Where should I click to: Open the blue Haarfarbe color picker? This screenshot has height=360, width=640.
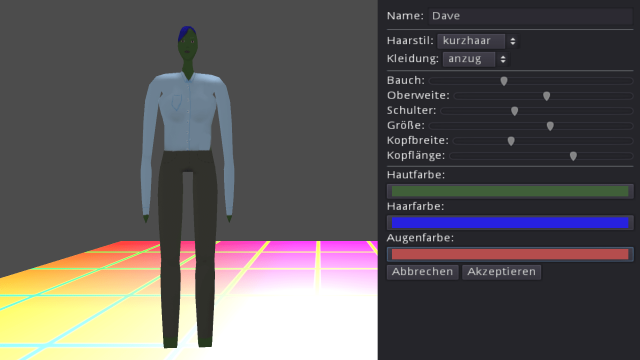(510, 222)
